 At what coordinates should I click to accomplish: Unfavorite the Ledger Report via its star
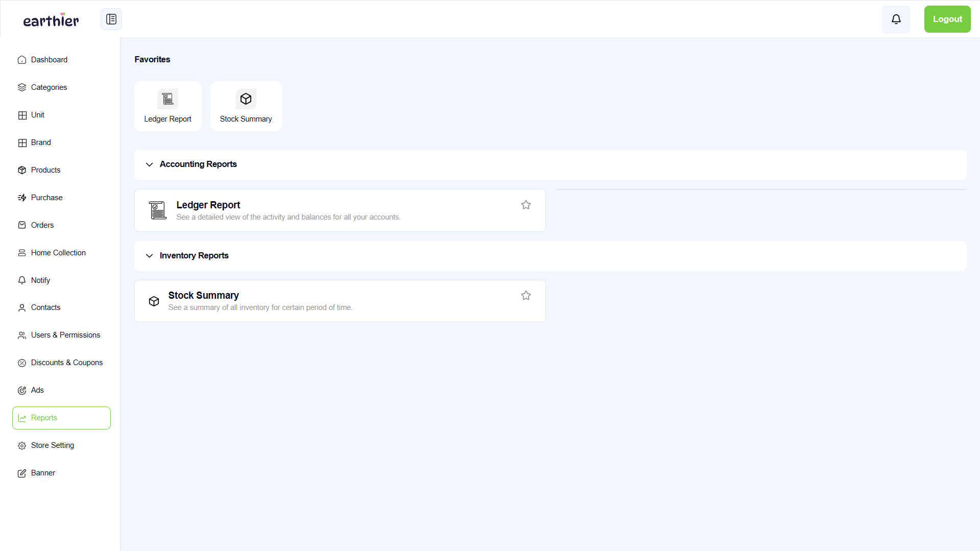click(526, 204)
